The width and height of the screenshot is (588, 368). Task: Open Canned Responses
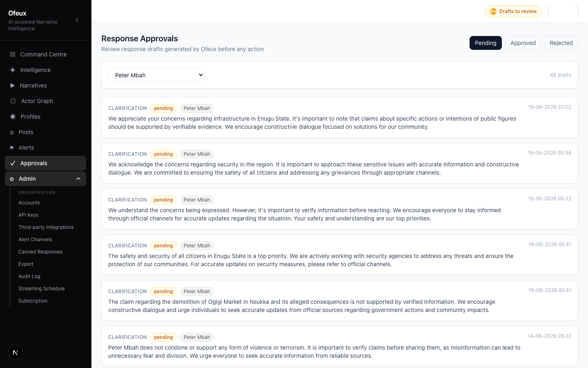click(40, 252)
